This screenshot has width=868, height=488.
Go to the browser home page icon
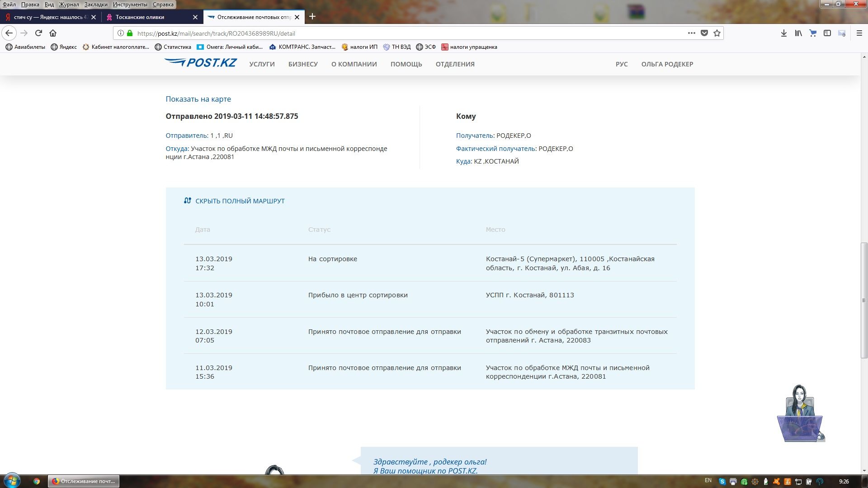[53, 33]
